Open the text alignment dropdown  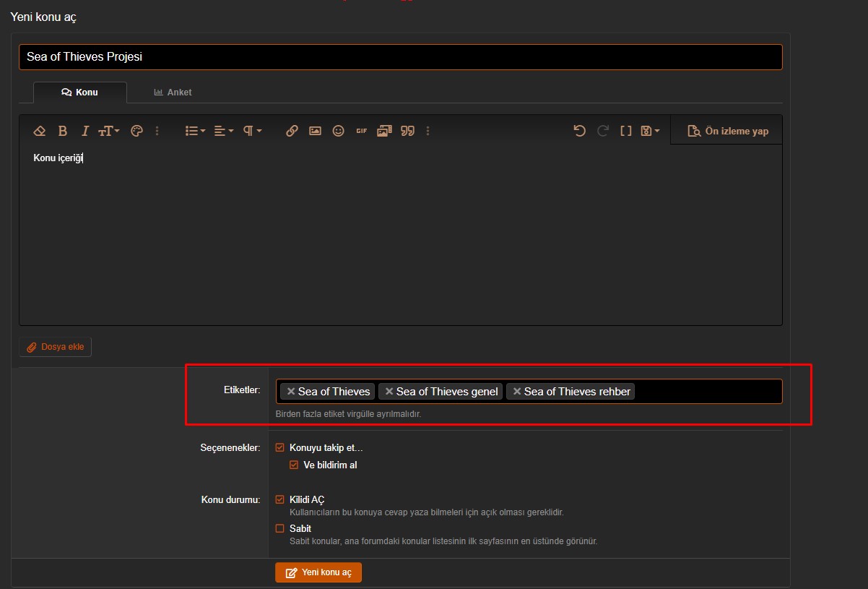[x=224, y=131]
